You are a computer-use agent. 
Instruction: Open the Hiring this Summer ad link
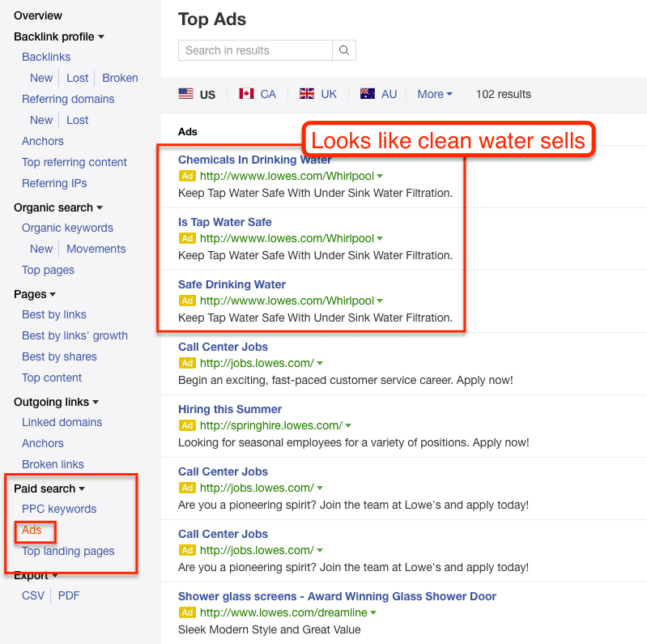[230, 409]
